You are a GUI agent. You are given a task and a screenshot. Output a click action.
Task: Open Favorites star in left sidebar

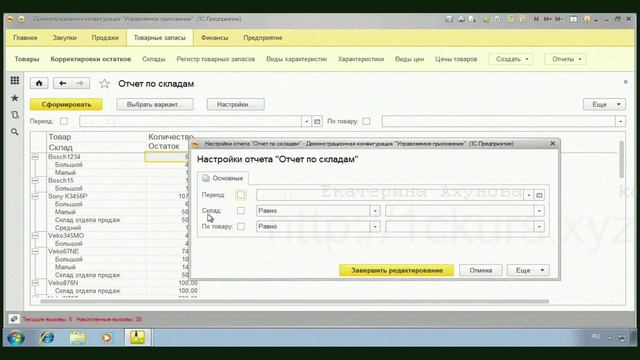click(x=15, y=98)
